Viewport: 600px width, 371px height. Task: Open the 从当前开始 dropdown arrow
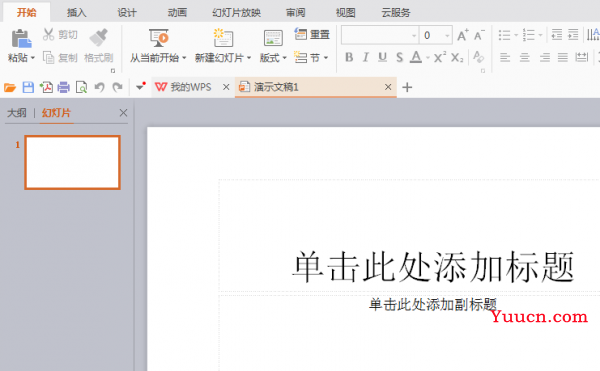[184, 58]
